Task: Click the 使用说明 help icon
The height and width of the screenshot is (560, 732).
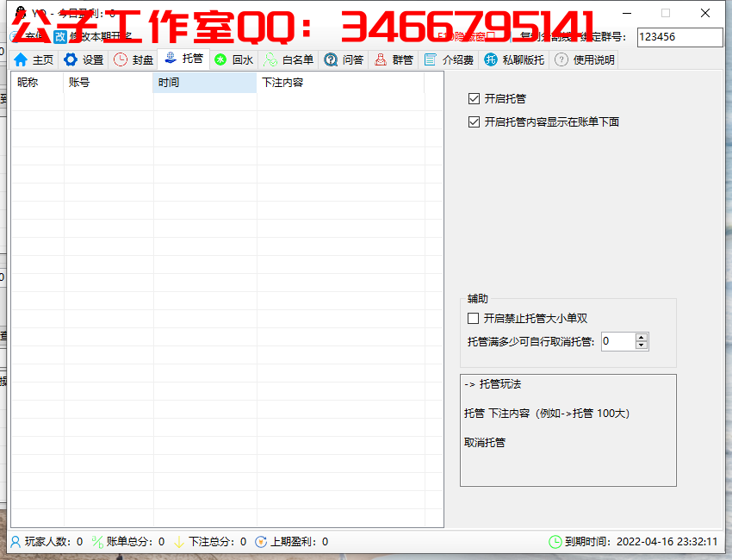Action: [x=561, y=59]
